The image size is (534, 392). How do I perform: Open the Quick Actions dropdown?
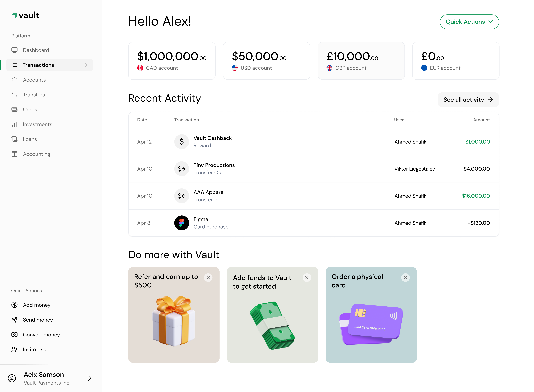pyautogui.click(x=469, y=22)
